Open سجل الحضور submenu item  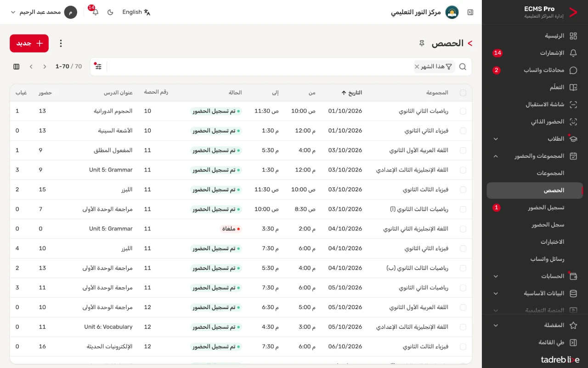pos(535,225)
